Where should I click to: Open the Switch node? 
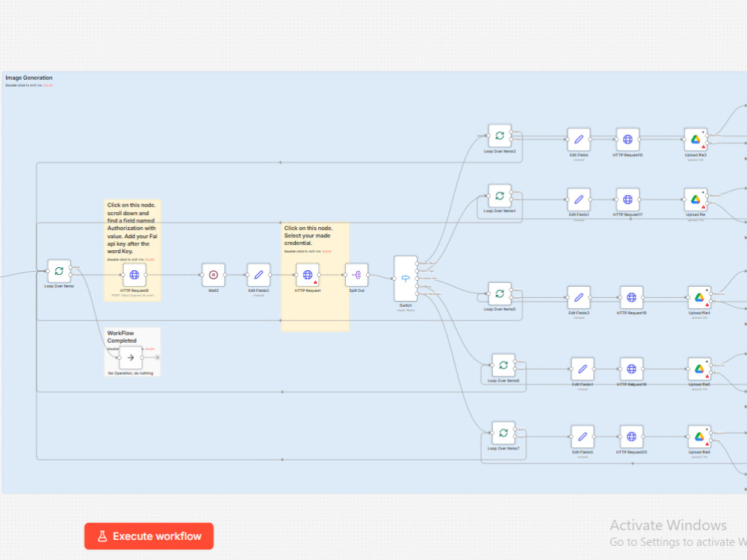(x=406, y=279)
